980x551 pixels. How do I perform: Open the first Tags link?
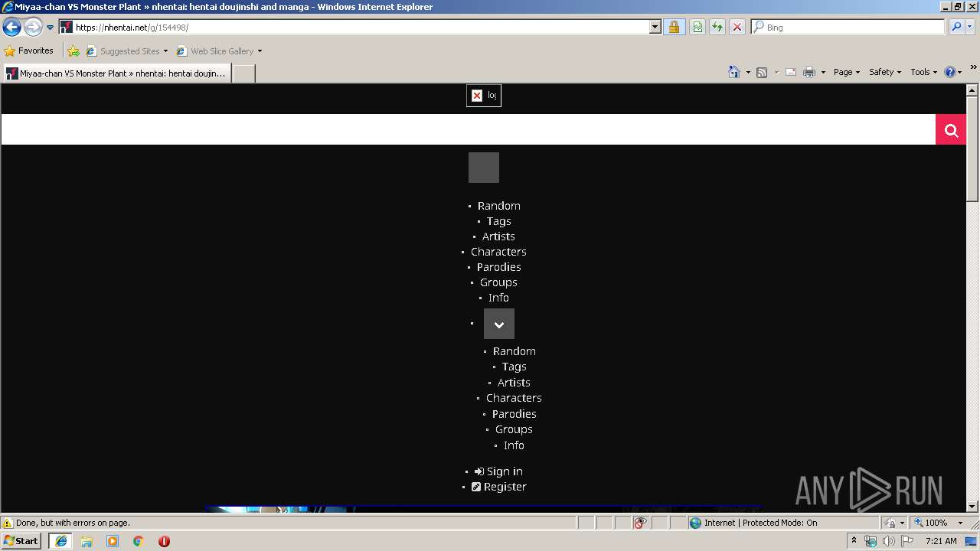pyautogui.click(x=499, y=221)
